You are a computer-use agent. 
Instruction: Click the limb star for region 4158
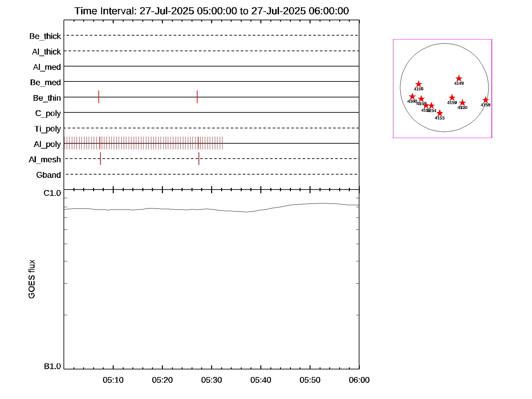coord(485,100)
